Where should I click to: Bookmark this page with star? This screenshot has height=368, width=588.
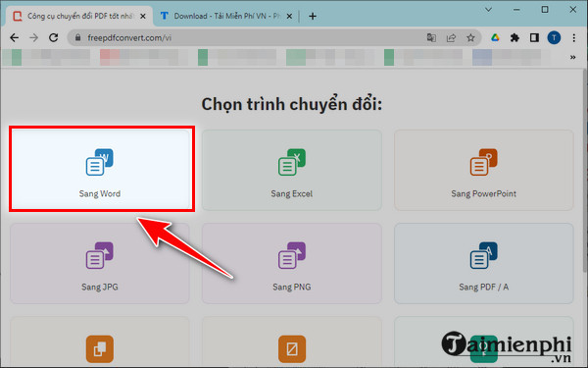point(470,37)
